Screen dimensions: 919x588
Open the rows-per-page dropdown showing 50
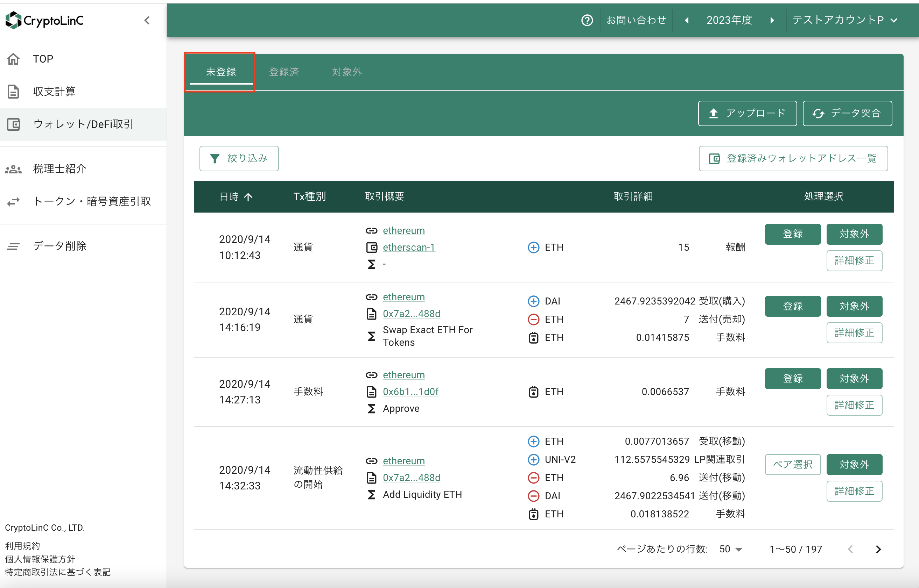click(730, 549)
